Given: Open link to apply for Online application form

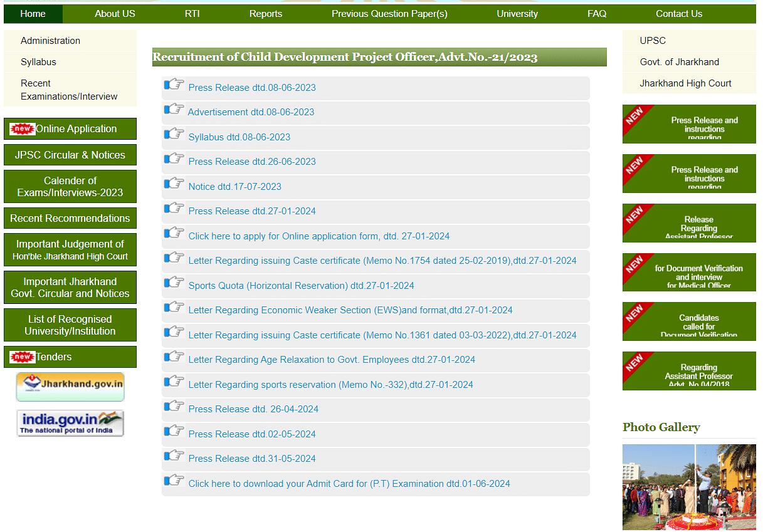Looking at the screenshot, I should [318, 236].
